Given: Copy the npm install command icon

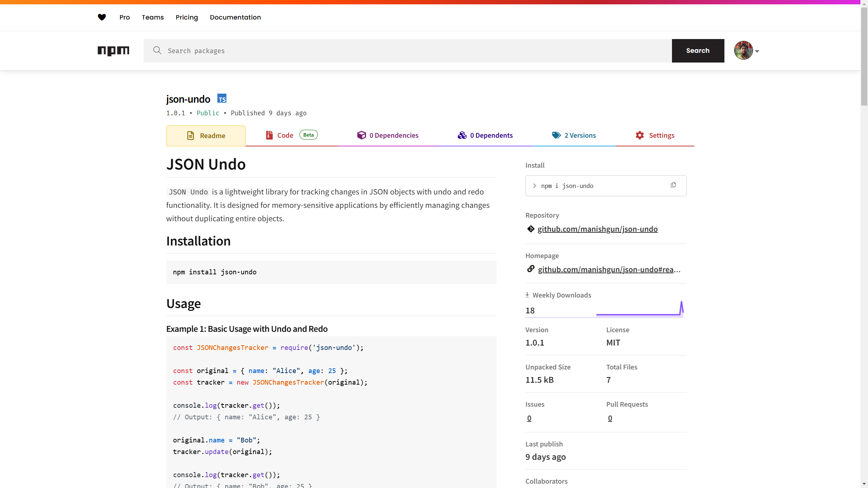Looking at the screenshot, I should [673, 185].
